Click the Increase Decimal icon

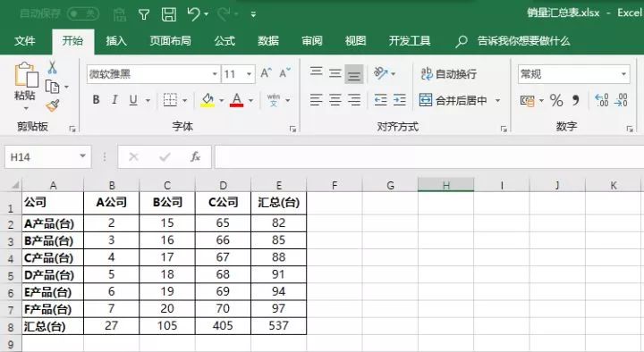click(x=602, y=100)
